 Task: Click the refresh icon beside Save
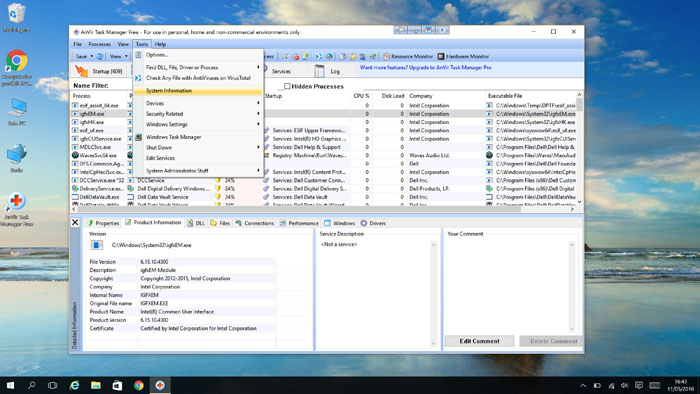click(x=100, y=57)
